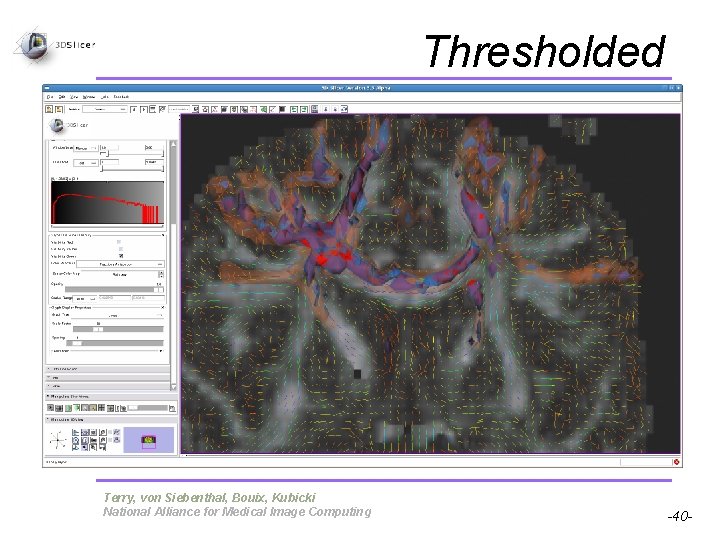Click the first load-scene icon in the toolbar
720x540 pixels.
49,109
